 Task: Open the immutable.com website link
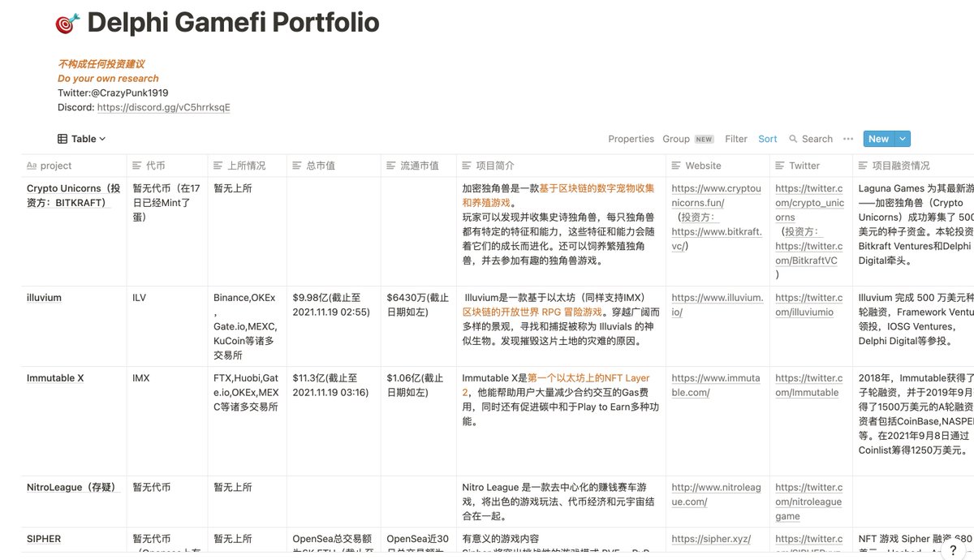coord(716,385)
